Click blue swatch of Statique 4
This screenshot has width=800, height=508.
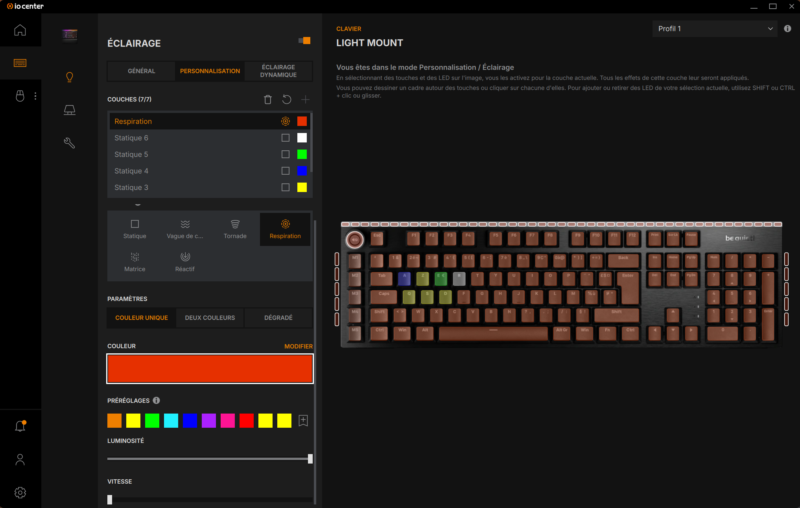[302, 171]
